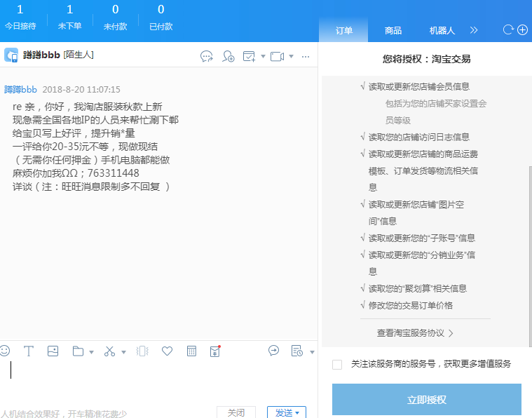Image resolution: width=532 pixels, height=418 pixels.
Task: Open the calculator icon in the input toolbar
Action: click(191, 351)
